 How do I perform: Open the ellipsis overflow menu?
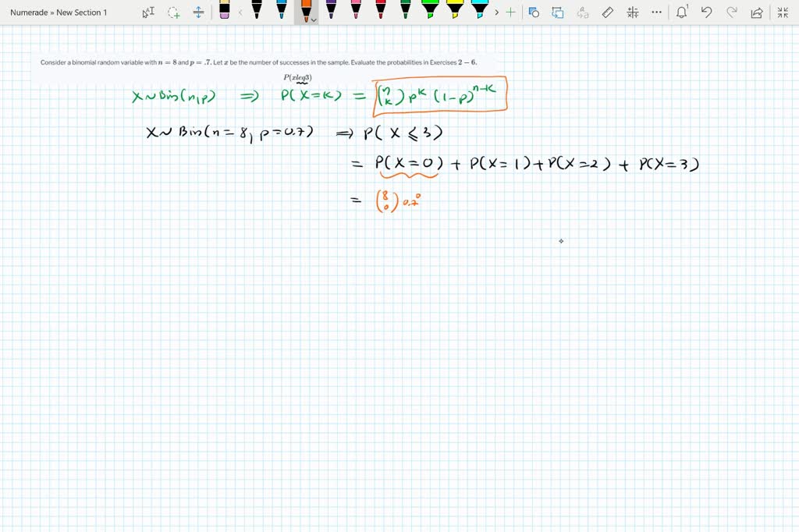coord(656,12)
